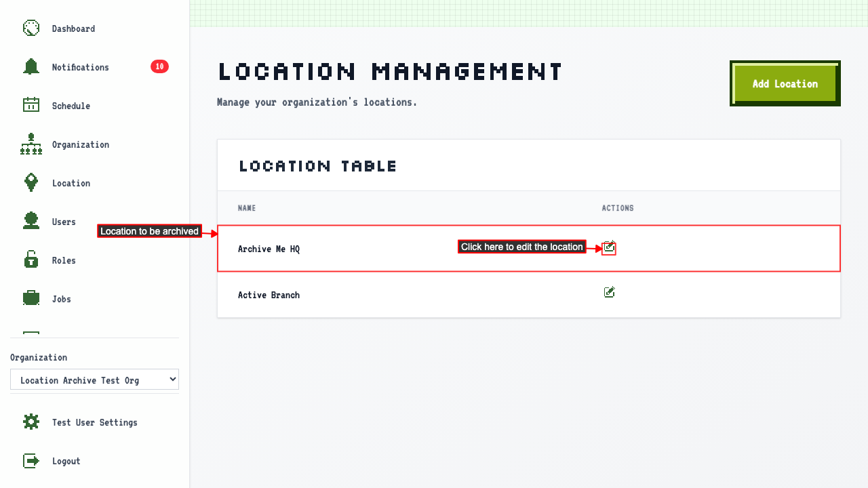
Task: Open the Notifications menu item
Action: point(81,67)
